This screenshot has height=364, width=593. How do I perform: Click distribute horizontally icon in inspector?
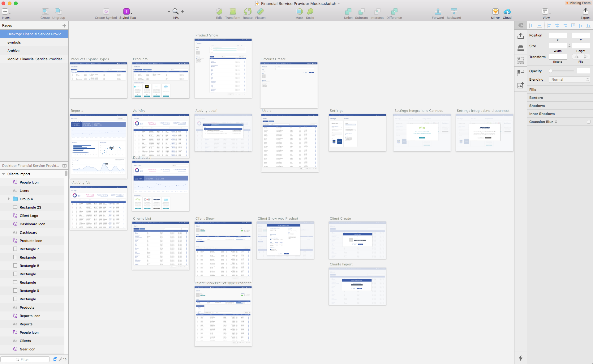coord(531,26)
